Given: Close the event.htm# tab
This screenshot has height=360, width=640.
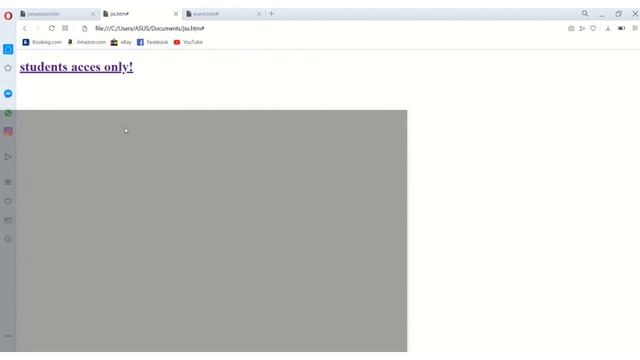Looking at the screenshot, I should [x=259, y=14].
